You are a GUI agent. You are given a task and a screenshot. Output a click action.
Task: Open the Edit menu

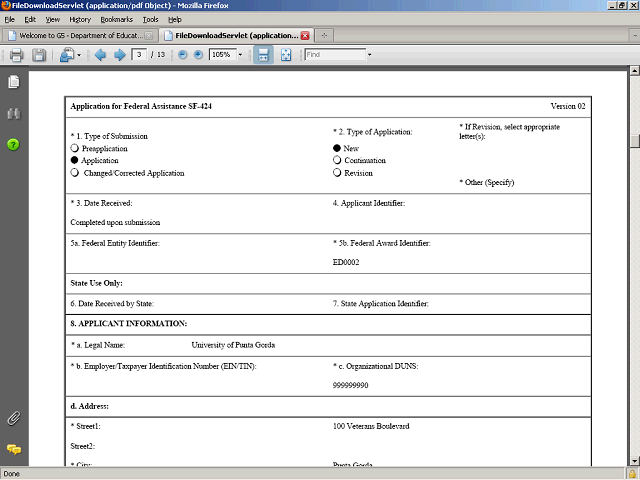click(30, 19)
